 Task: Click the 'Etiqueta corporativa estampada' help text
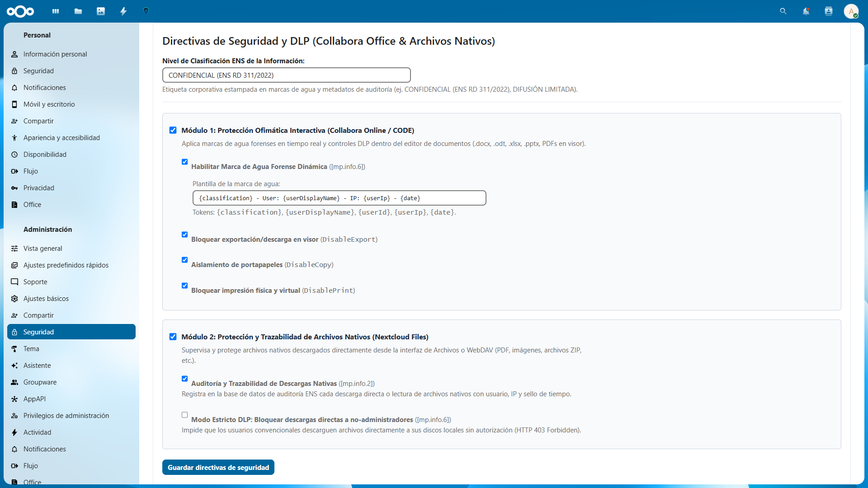pyautogui.click(x=370, y=89)
